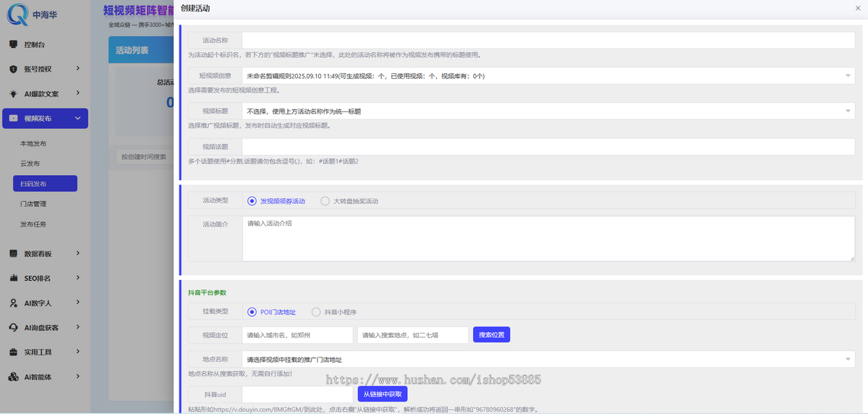Click the 实用工具 briefcase icon

13,352
